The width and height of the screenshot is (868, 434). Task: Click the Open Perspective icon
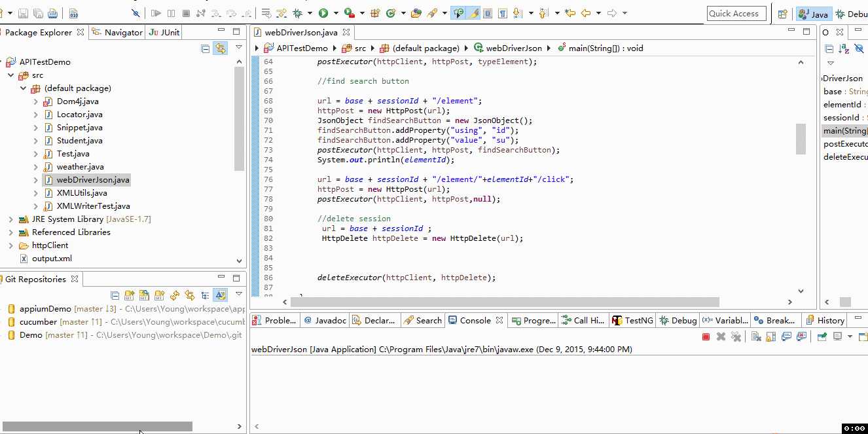(x=782, y=14)
